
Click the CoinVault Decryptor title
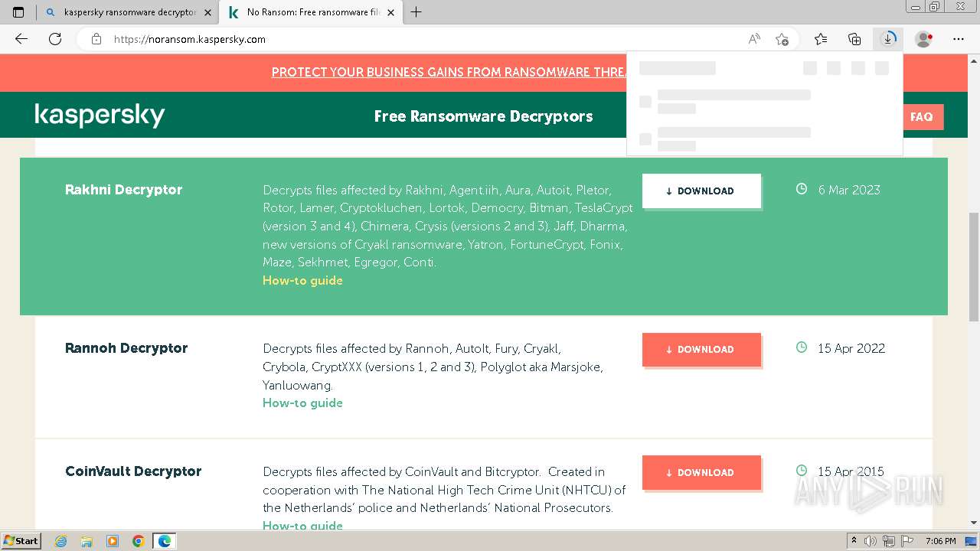coord(133,471)
